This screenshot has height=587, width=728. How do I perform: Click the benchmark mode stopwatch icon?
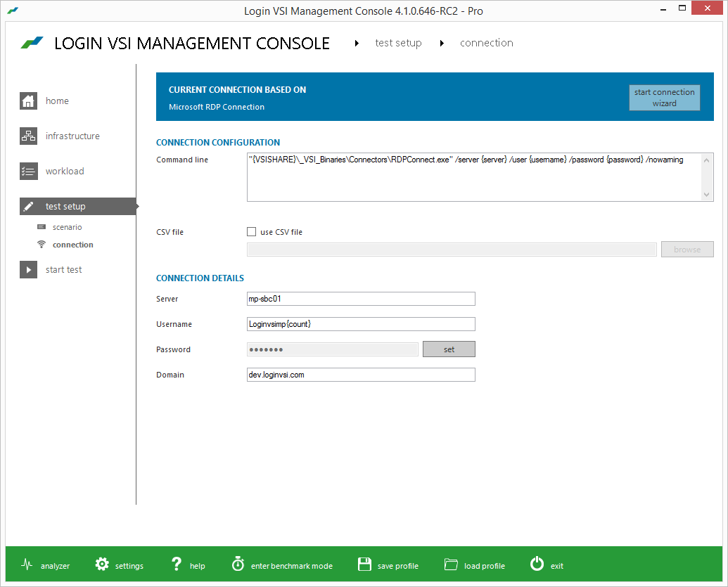tap(238, 564)
